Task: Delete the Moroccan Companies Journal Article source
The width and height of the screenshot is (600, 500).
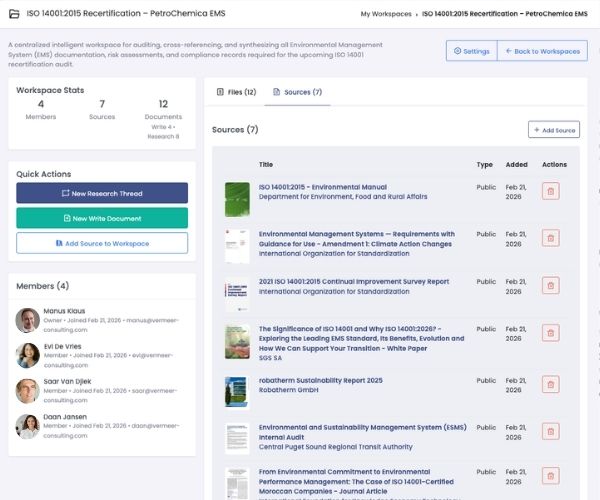Action: point(551,476)
